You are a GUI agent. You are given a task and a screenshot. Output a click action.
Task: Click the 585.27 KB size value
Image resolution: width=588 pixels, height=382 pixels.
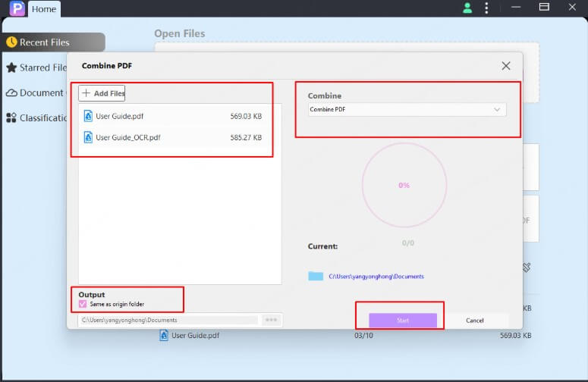coord(246,137)
